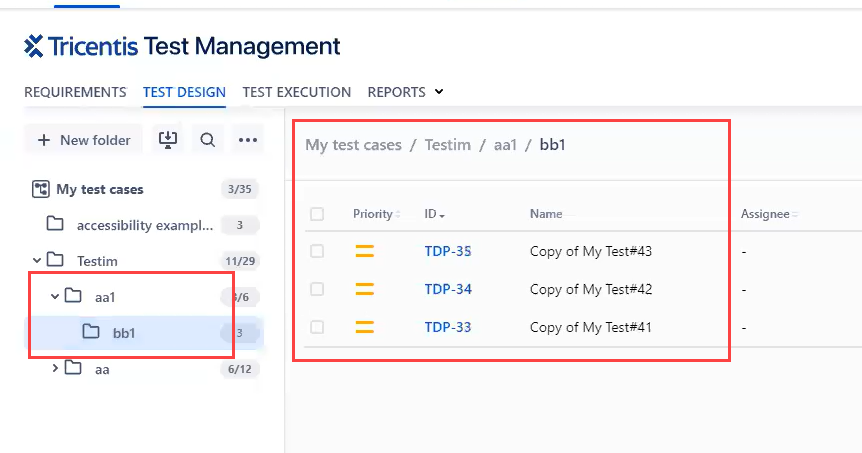Click the New folder button
Viewport: 862px width, 453px height.
point(84,140)
